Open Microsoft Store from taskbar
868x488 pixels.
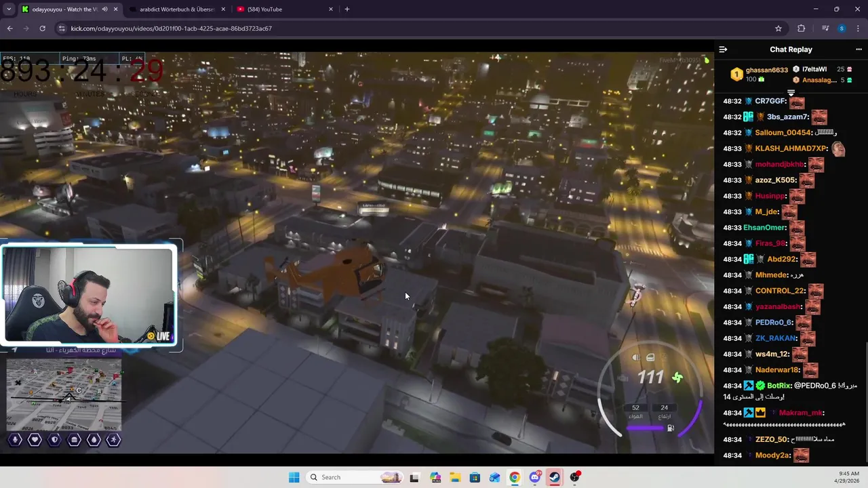(x=475, y=477)
